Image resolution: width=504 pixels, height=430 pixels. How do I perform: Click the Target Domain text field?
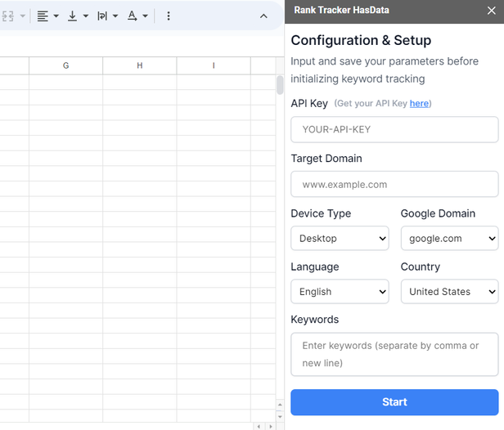(394, 185)
